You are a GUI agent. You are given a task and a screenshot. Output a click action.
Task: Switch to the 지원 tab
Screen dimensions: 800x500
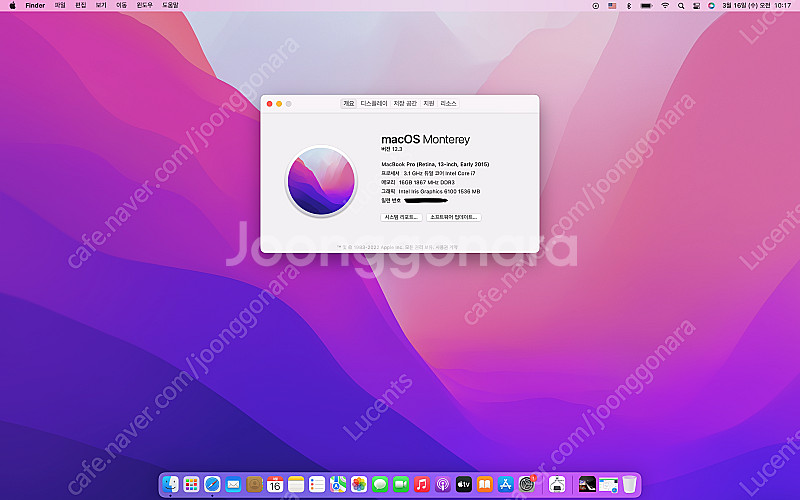[429, 103]
